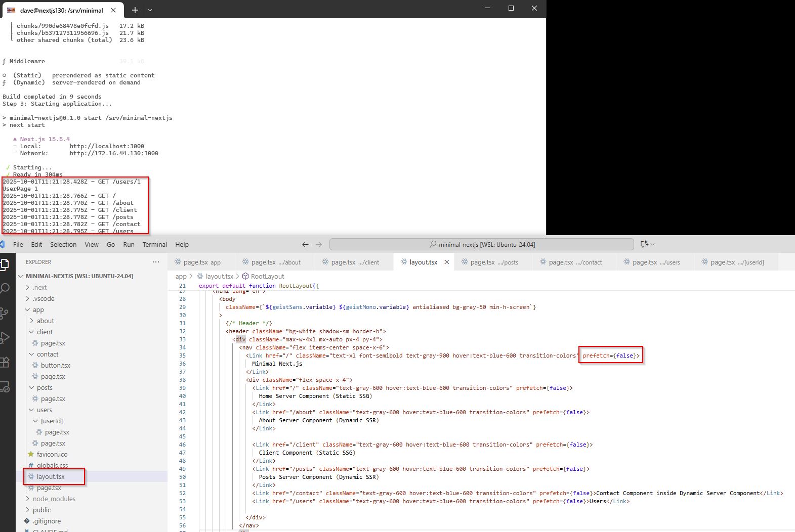This screenshot has height=532, width=795.
Task: Add a new terminal tab with plus
Action: pyautogui.click(x=135, y=10)
